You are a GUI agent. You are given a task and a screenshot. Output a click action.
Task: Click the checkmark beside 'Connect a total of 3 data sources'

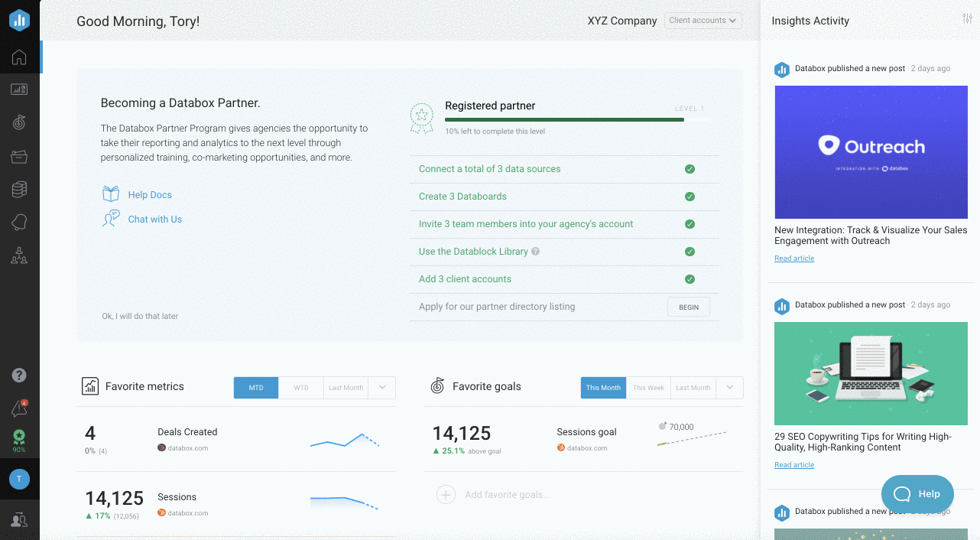[690, 169]
